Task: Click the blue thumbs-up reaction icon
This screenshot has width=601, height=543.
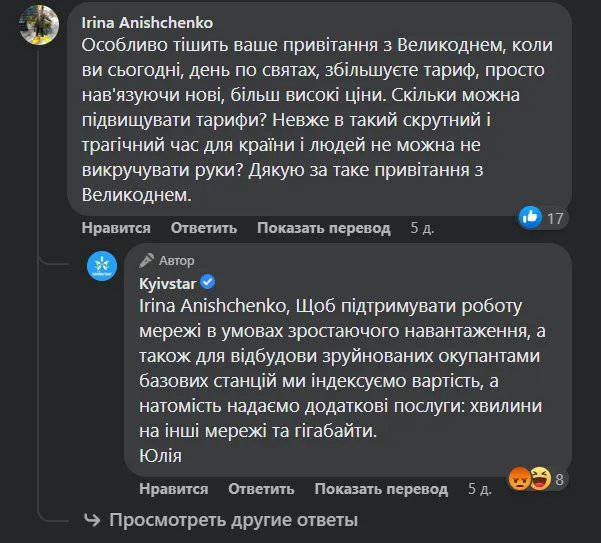Action: 531,216
